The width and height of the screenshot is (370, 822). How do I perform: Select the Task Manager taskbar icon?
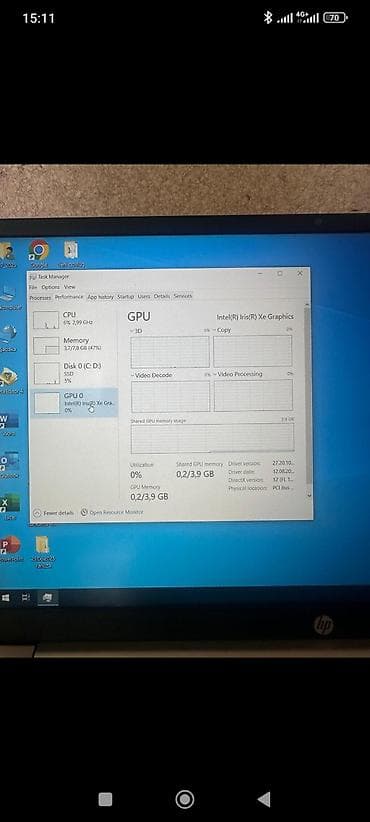47,598
